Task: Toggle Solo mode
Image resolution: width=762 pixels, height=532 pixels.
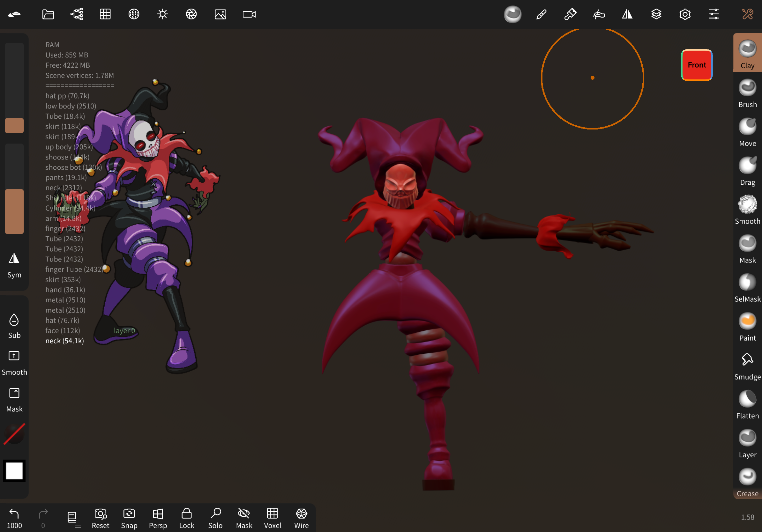Action: 215,518
